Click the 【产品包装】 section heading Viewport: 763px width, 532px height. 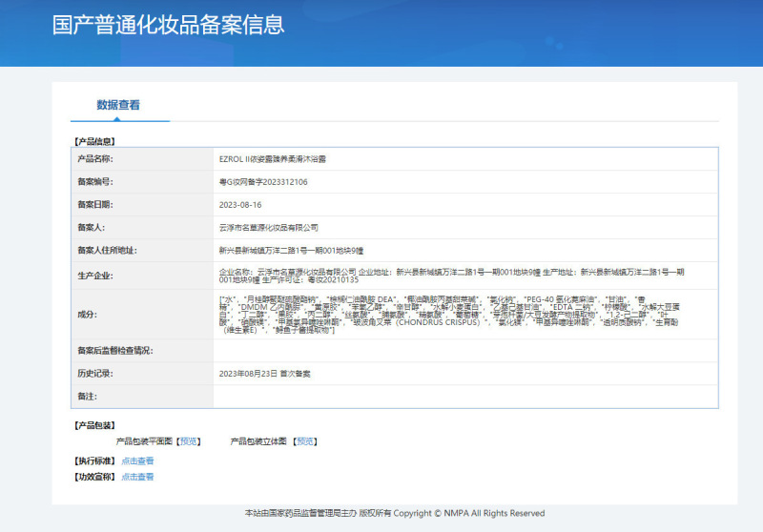(94, 425)
